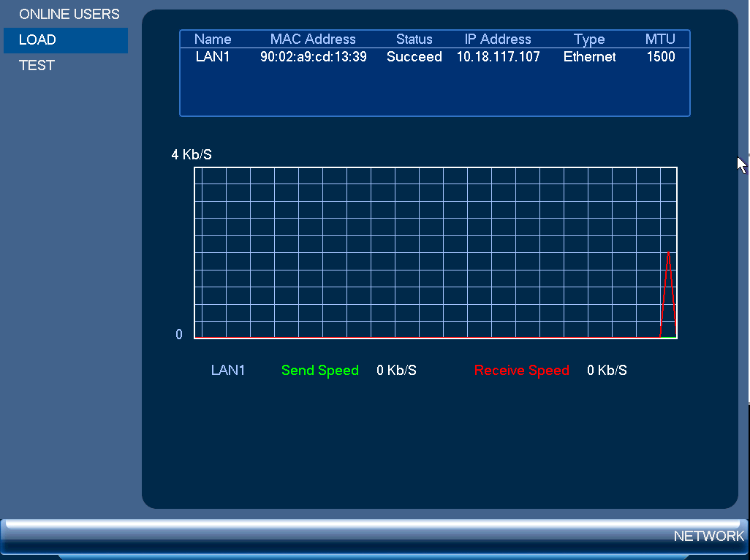Open the ONLINE USERS menu item
The height and width of the screenshot is (560, 750).
coord(69,15)
